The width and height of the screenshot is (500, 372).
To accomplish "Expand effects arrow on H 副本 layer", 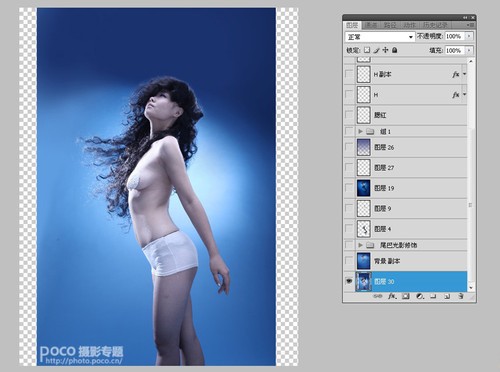I will point(464,74).
